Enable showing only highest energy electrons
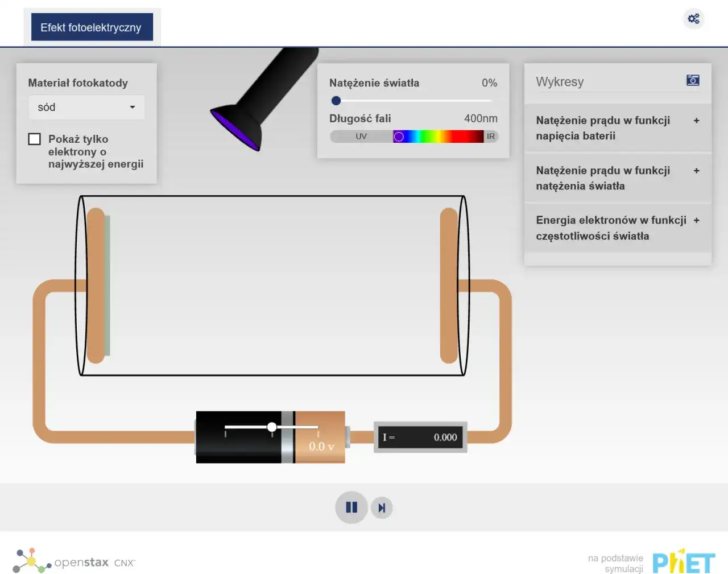The height and width of the screenshot is (574, 728). (35, 139)
